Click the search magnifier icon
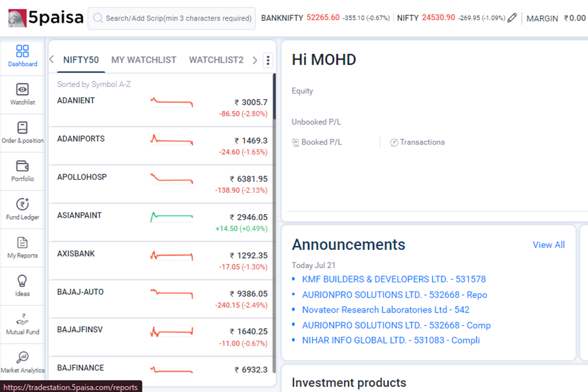The height and width of the screenshot is (392, 588). [98, 18]
